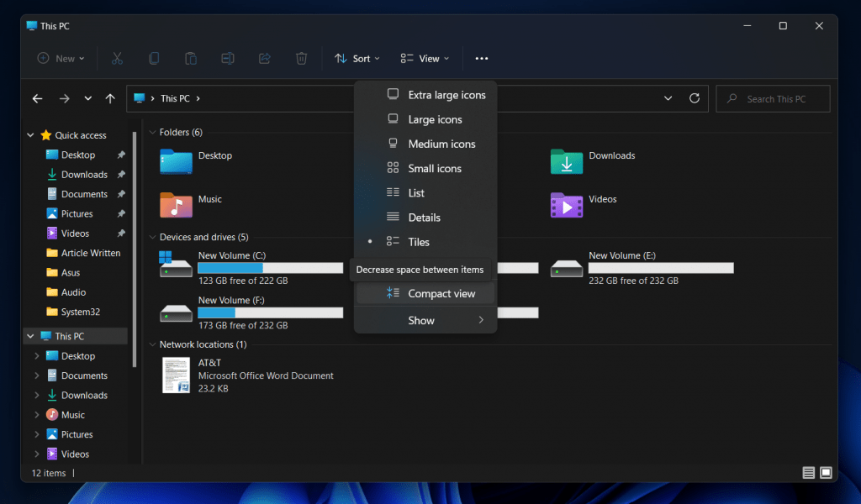This screenshot has height=504, width=861.
Task: Select the Tiles view option
Action: (419, 242)
